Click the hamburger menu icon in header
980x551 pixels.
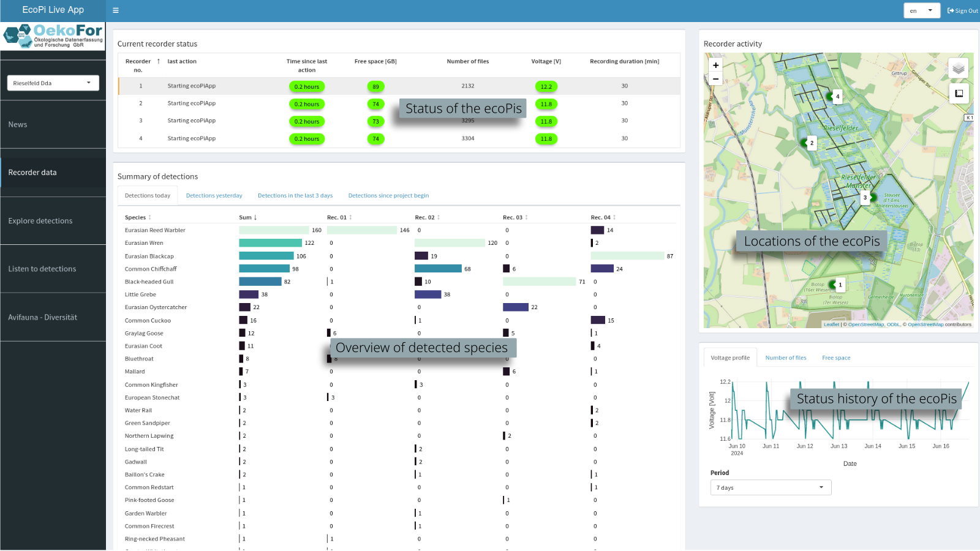tap(116, 10)
